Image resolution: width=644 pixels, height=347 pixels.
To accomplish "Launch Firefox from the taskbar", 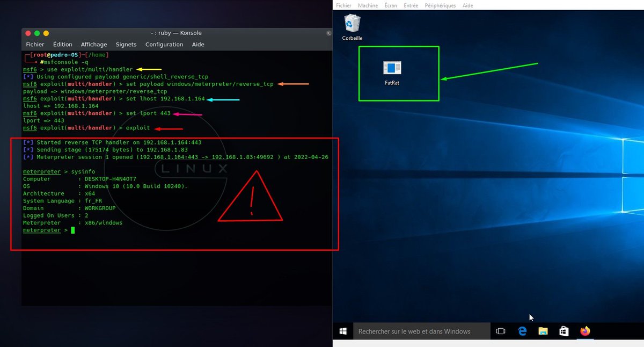I will tap(585, 331).
